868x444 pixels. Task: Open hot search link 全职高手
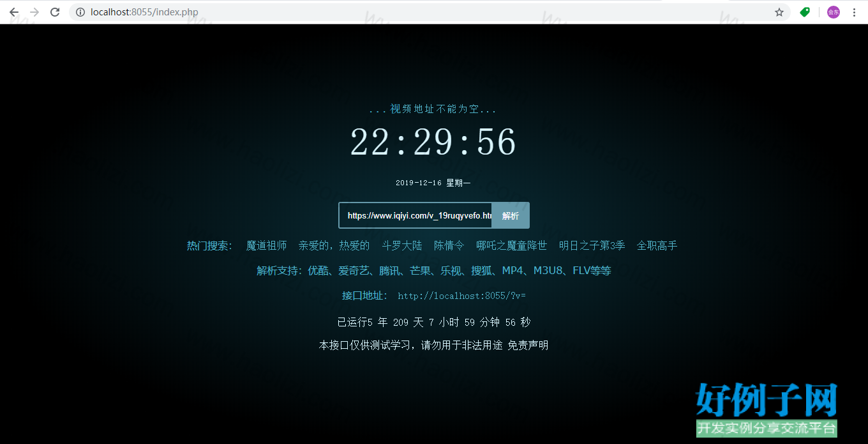click(x=657, y=245)
